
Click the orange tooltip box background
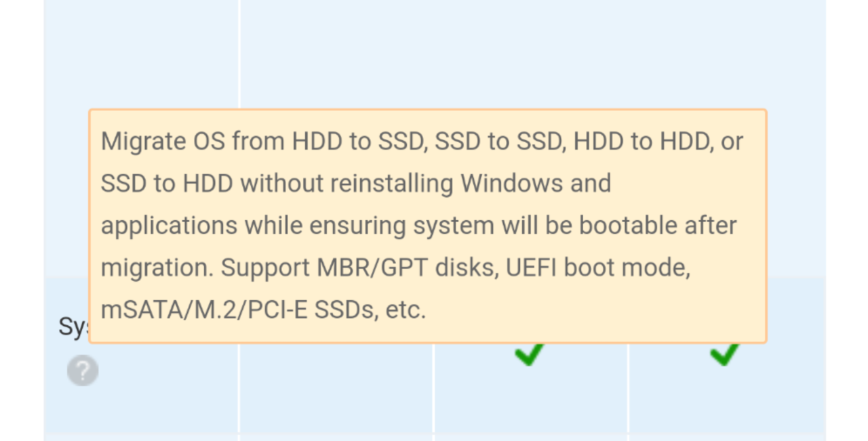tap(428, 226)
